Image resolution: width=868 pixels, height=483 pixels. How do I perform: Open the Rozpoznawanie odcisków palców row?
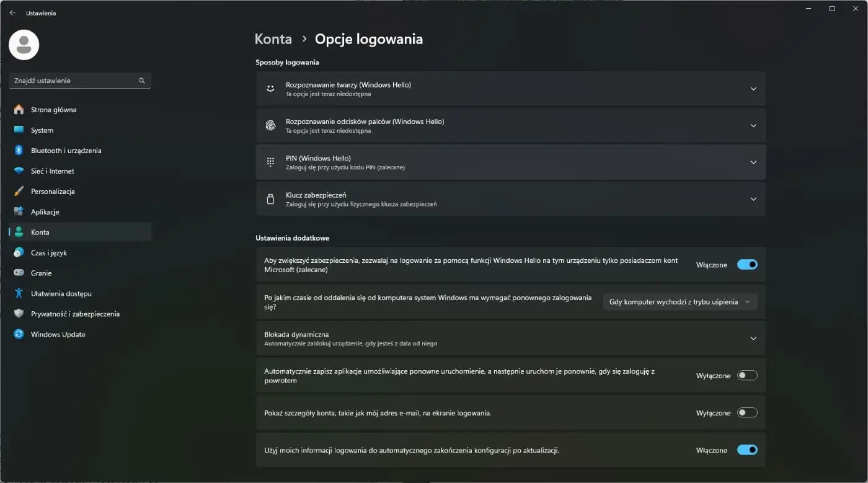511,125
